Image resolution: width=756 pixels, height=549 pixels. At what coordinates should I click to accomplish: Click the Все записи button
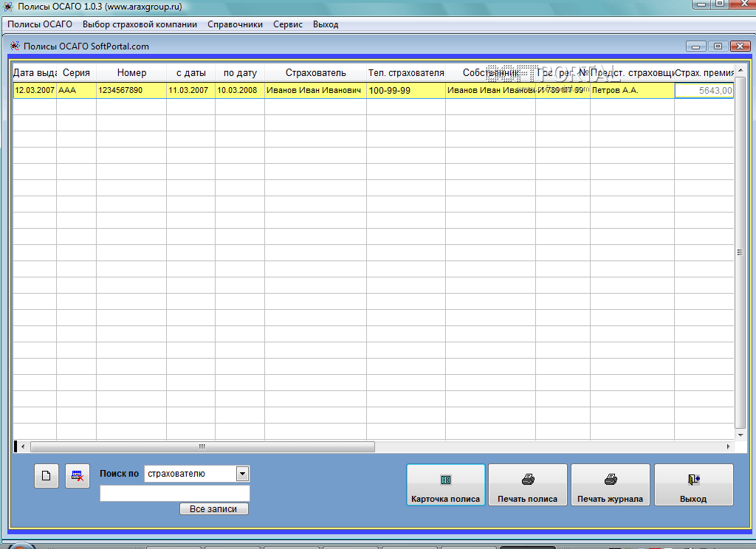coord(213,509)
